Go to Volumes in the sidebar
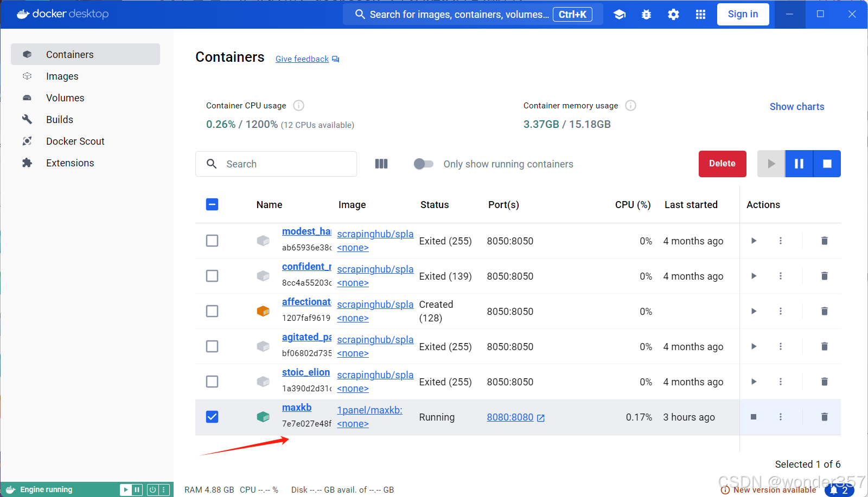This screenshot has height=497, width=868. pyautogui.click(x=85, y=98)
